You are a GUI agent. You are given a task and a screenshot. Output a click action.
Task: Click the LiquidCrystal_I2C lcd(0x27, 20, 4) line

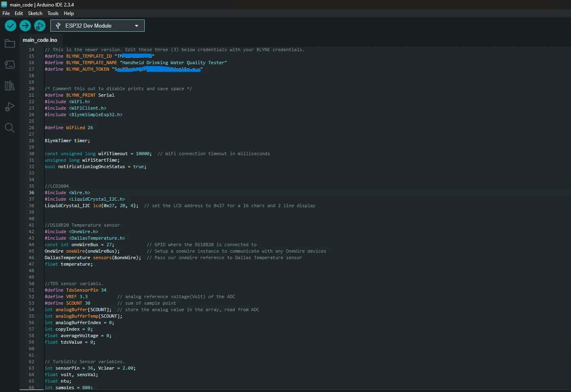[91, 206]
